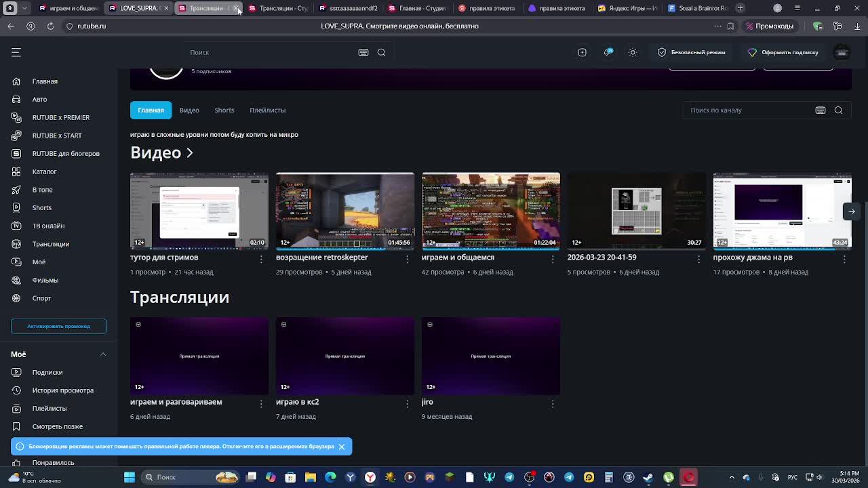Open Shorts in the sidebar
Image resolution: width=868 pixels, height=488 pixels.
[x=41, y=207]
